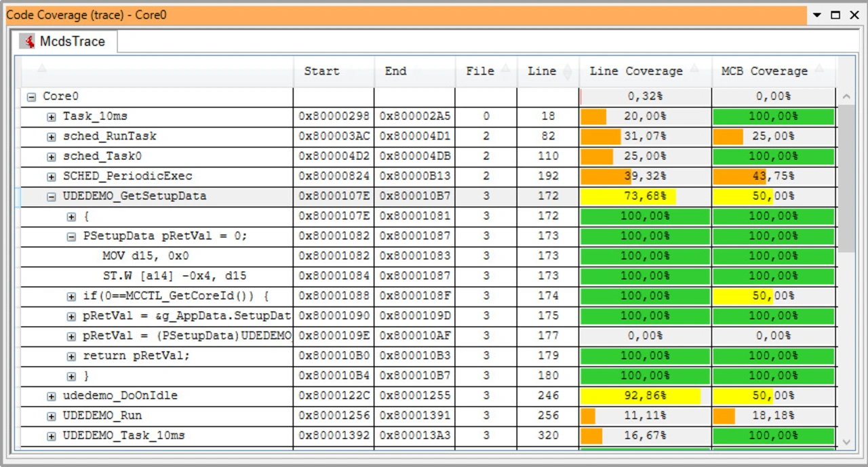Collapse PSetupData pRetVal = 0 line

(x=71, y=237)
